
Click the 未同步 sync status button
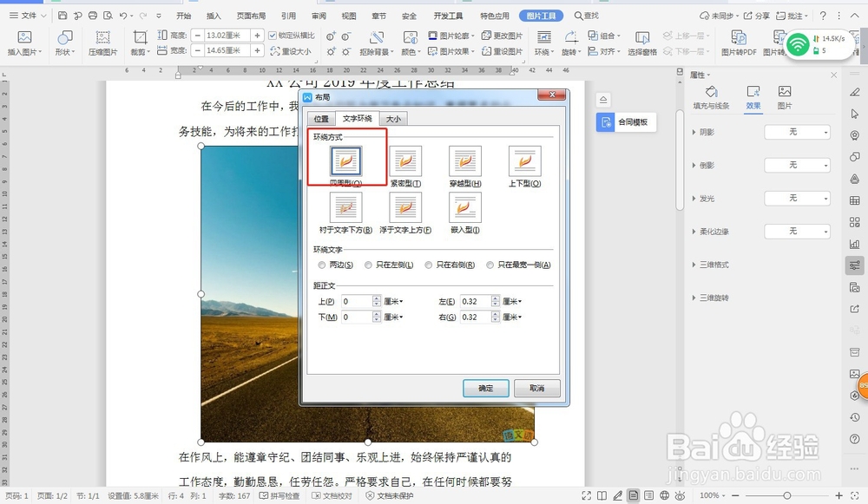coord(718,16)
